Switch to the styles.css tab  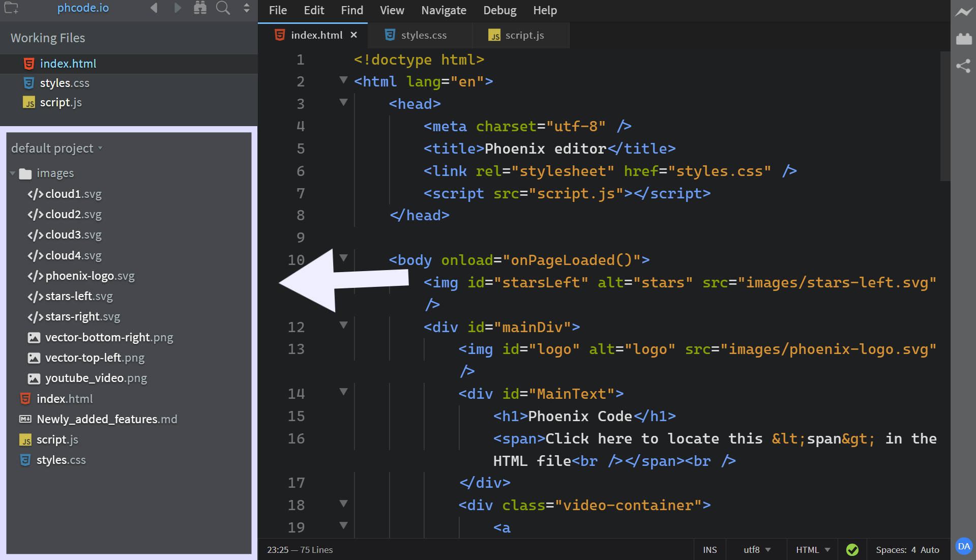(x=423, y=35)
